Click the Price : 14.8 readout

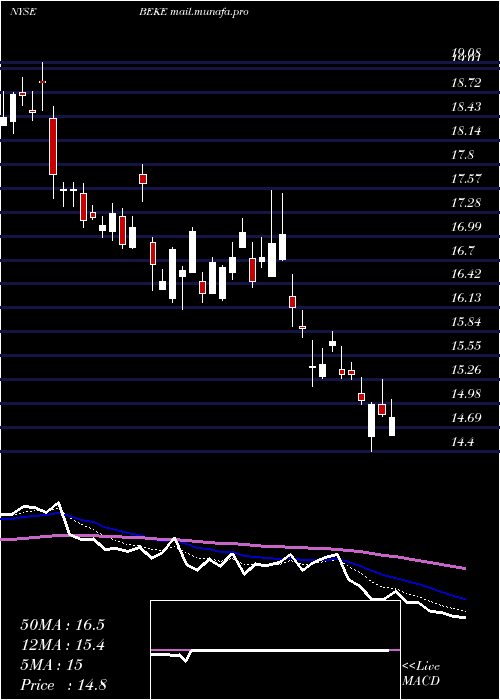63,685
